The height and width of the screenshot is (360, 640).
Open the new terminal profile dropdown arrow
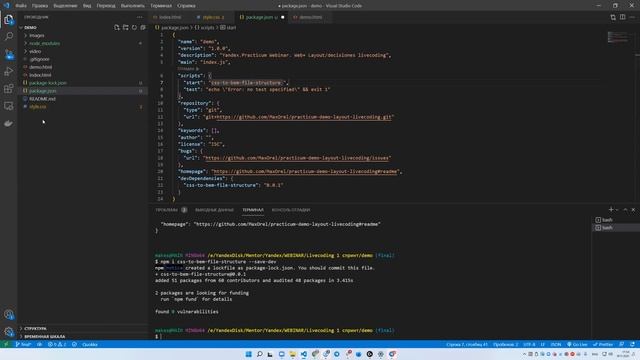[617, 209]
